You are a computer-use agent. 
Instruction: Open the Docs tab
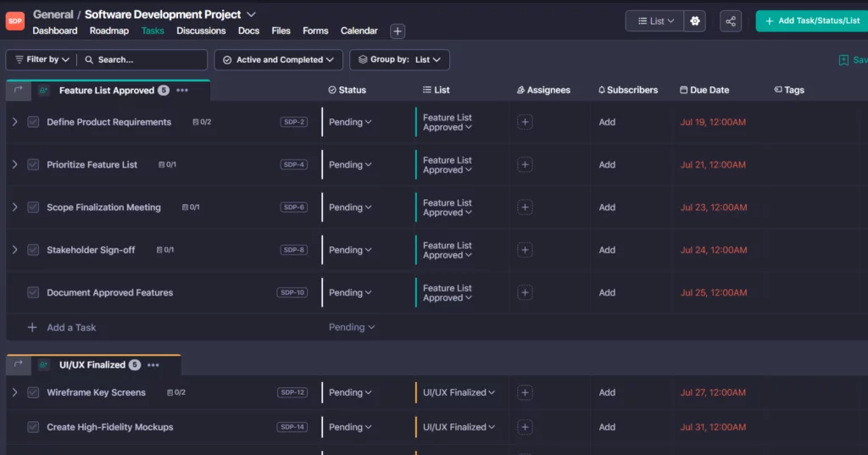[x=248, y=31]
